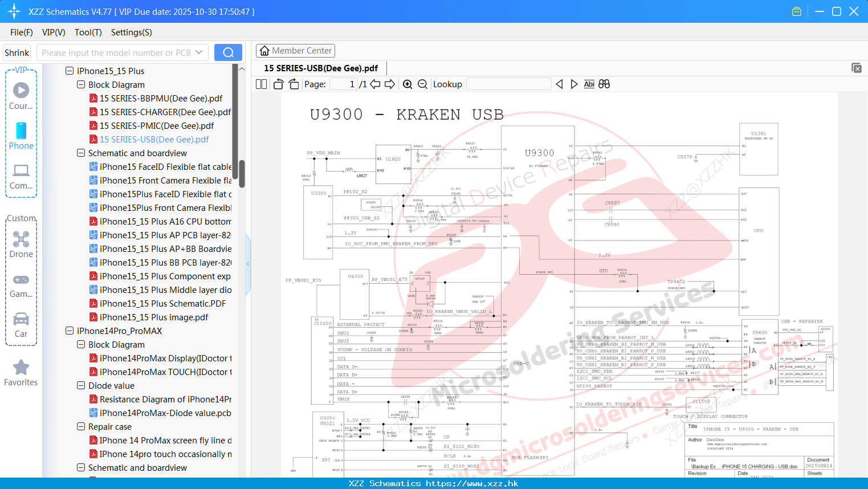
Task: Rotate the page counterclockwise
Action: 278,84
